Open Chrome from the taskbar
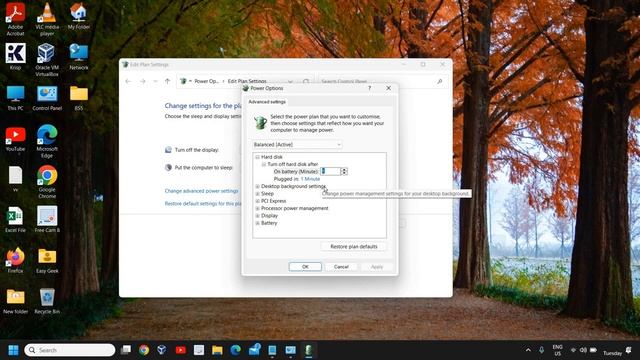The image size is (640, 360). 144,350
